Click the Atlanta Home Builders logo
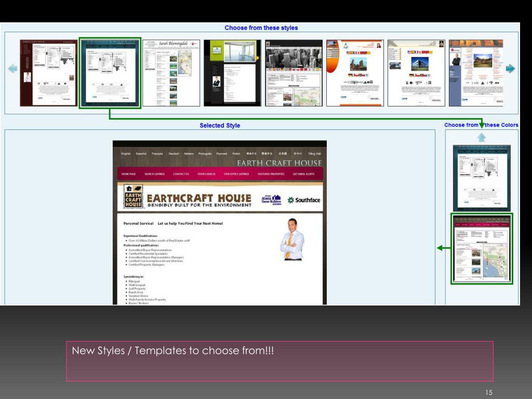 [x=271, y=200]
